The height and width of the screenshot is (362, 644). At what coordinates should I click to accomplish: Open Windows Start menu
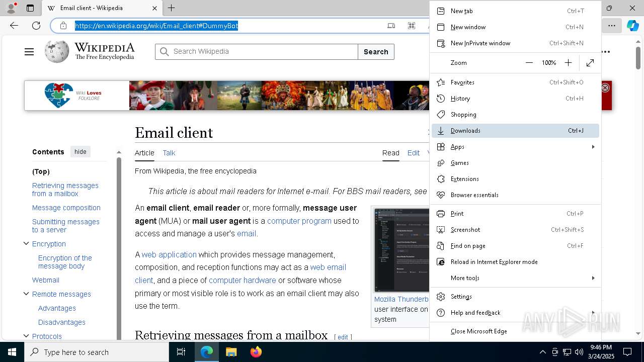coord(12,352)
